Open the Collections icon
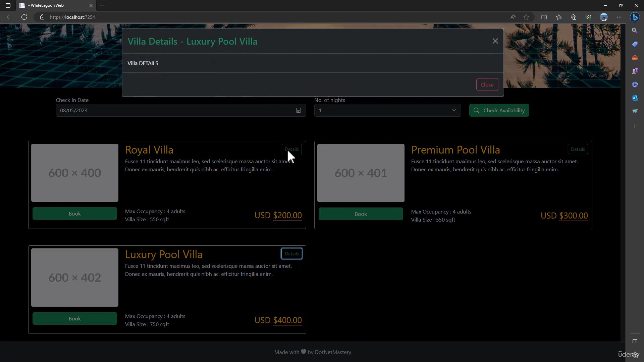Viewport: 644px width, 362px height. (574, 17)
